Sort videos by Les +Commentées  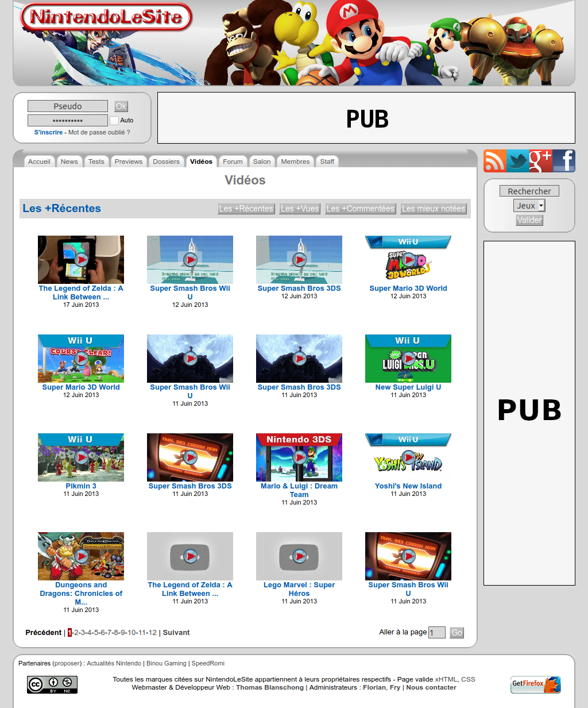coord(361,209)
